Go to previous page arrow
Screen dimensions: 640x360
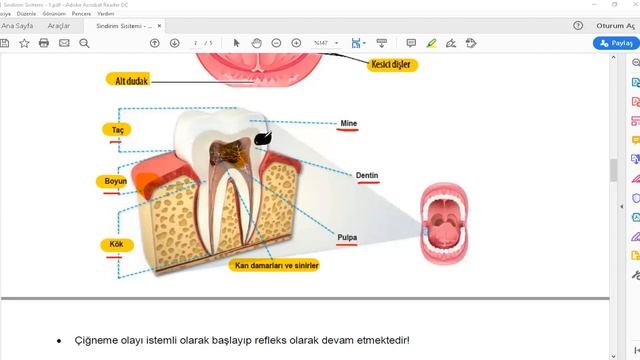pos(154,43)
